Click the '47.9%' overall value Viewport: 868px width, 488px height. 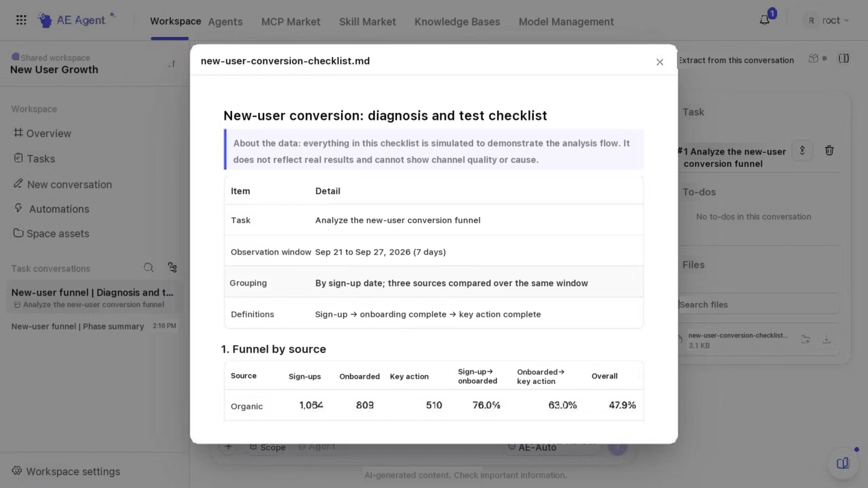click(622, 405)
